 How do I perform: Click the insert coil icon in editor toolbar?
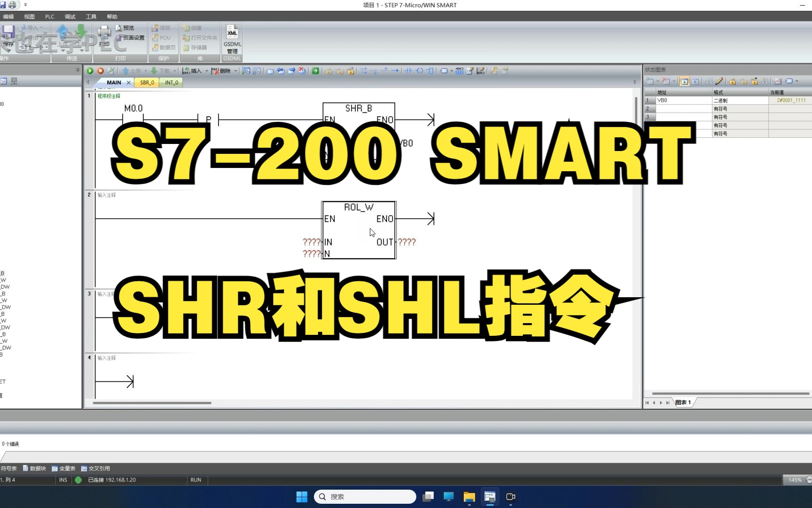click(x=419, y=71)
